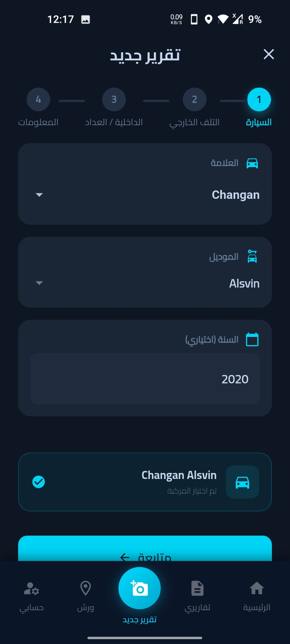Expand the Changan brand dropdown arrow
The height and width of the screenshot is (644, 290).
click(39, 195)
